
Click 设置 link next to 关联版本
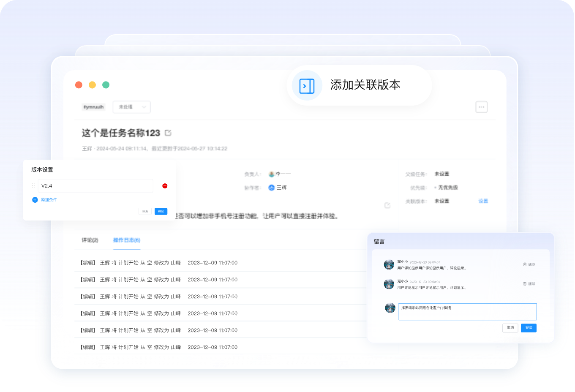[x=483, y=201]
